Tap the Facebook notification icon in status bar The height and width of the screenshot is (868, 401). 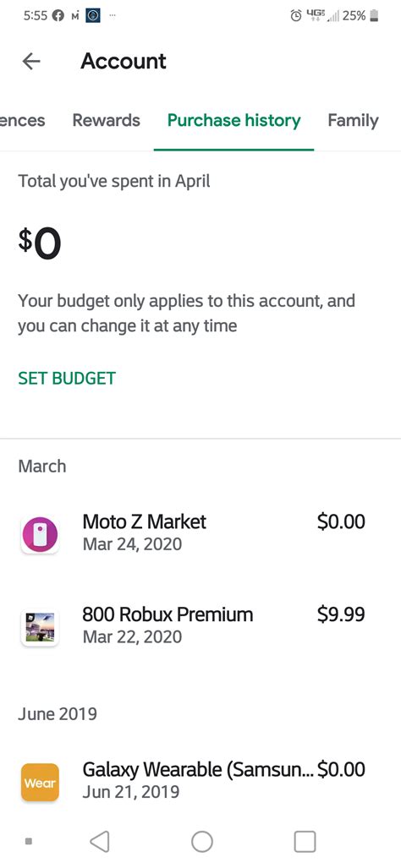[x=58, y=15]
